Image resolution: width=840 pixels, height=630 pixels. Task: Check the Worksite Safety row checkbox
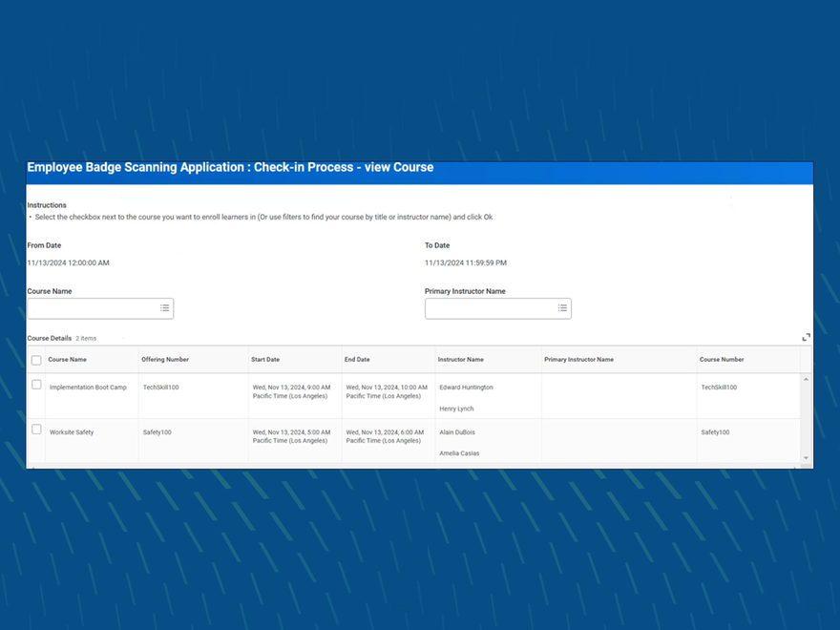[35, 429]
